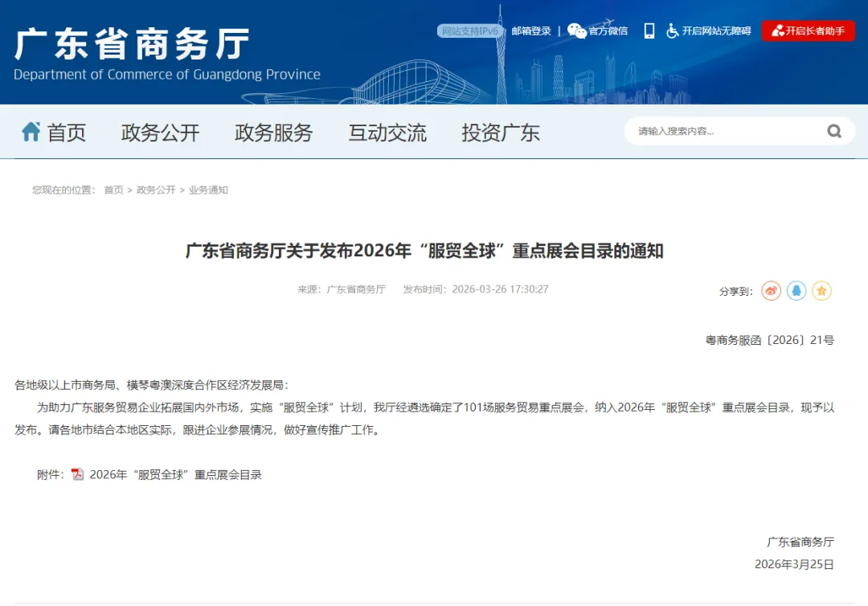Click the PDF attachment icon
This screenshot has height=606, width=868.
(x=77, y=474)
